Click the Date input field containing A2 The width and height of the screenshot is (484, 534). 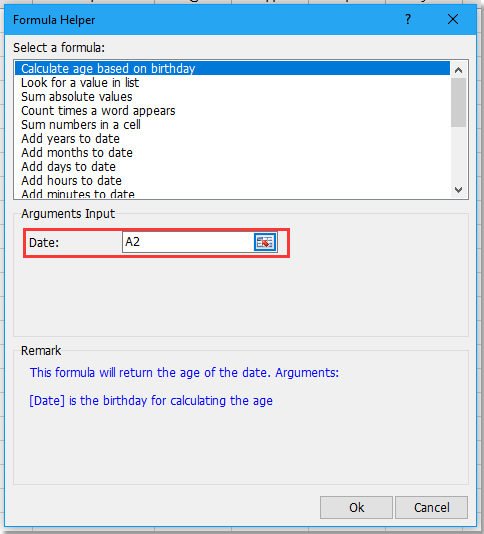(x=188, y=242)
